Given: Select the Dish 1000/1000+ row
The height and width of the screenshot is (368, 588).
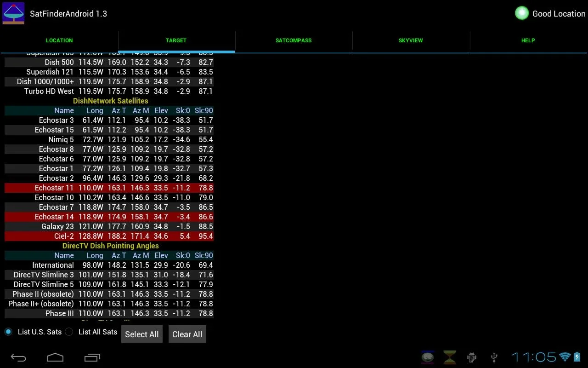Looking at the screenshot, I should coord(109,81).
